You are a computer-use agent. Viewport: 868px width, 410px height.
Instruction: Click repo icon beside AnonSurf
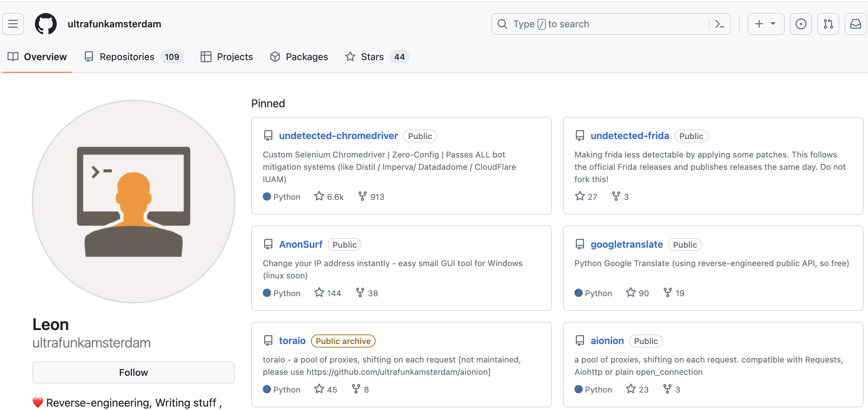coord(268,245)
